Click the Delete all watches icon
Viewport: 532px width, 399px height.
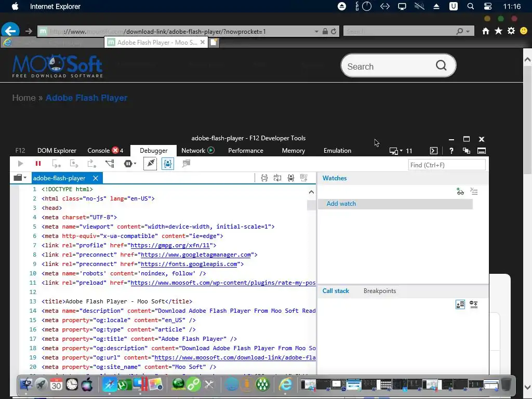coord(474,192)
